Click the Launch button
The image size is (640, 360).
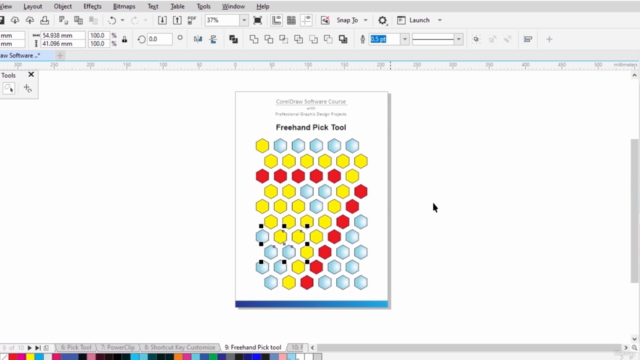coord(414,20)
